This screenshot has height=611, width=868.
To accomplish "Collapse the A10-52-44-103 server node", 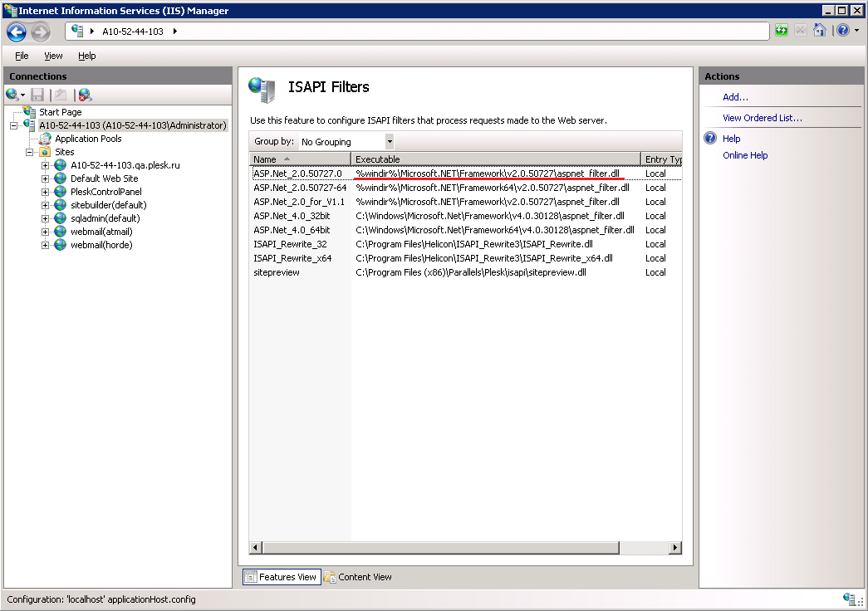I will 14,125.
